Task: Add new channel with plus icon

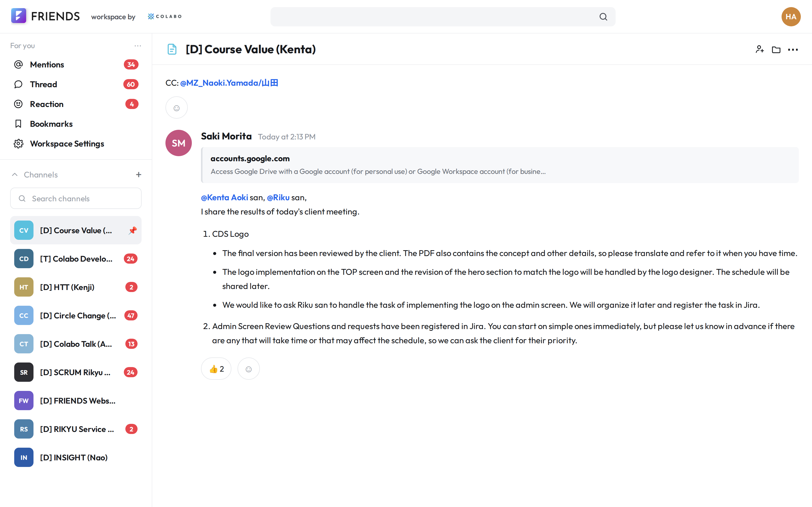Action: (x=139, y=175)
